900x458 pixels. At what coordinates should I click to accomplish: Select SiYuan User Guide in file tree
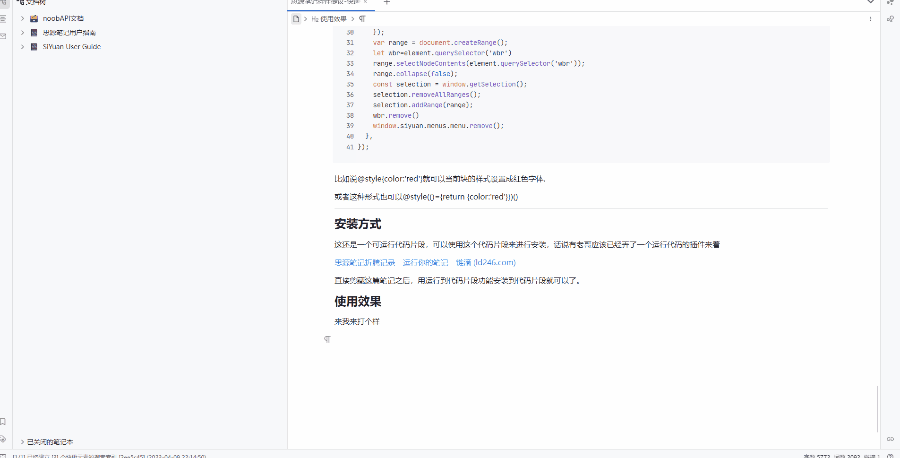click(x=71, y=46)
